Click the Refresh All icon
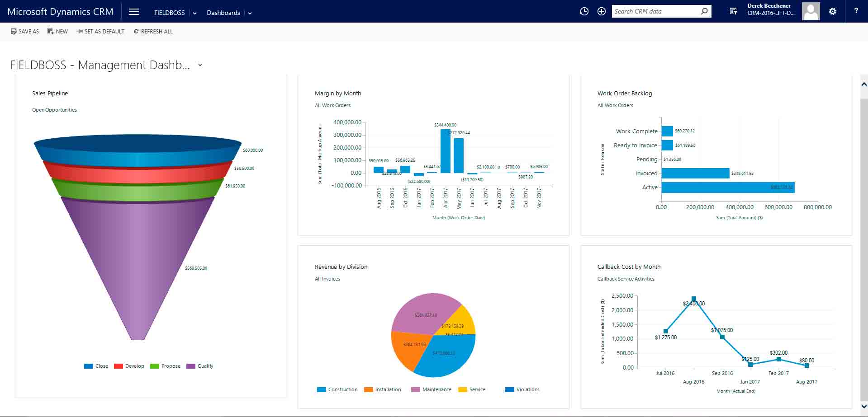Image resolution: width=868 pixels, height=417 pixels. tap(136, 32)
